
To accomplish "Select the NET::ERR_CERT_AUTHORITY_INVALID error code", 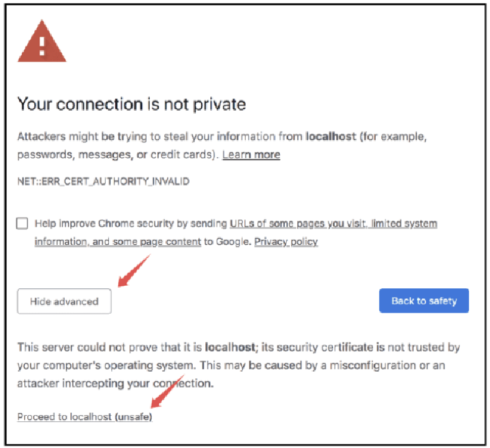I will (x=103, y=181).
